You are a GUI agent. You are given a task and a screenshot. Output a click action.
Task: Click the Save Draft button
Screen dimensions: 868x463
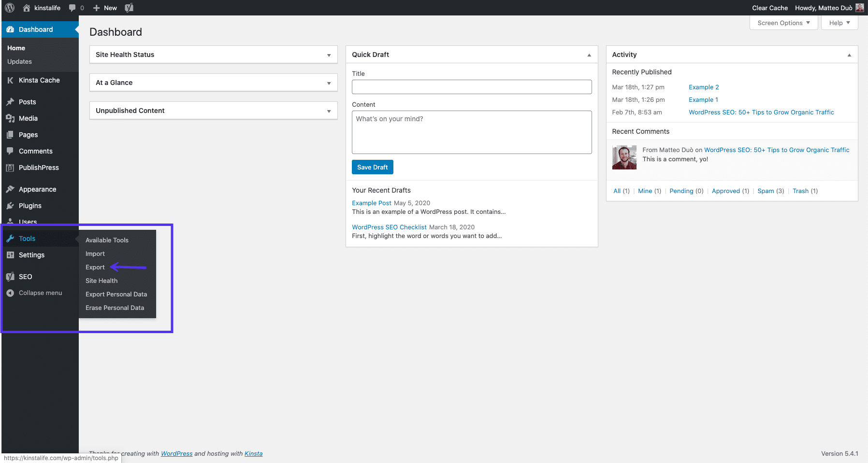coord(372,167)
